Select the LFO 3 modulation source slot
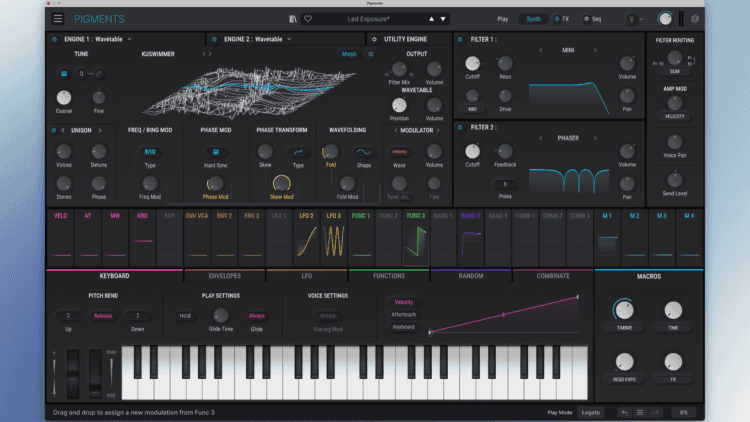Screen dimensions: 750x422 tap(334, 237)
